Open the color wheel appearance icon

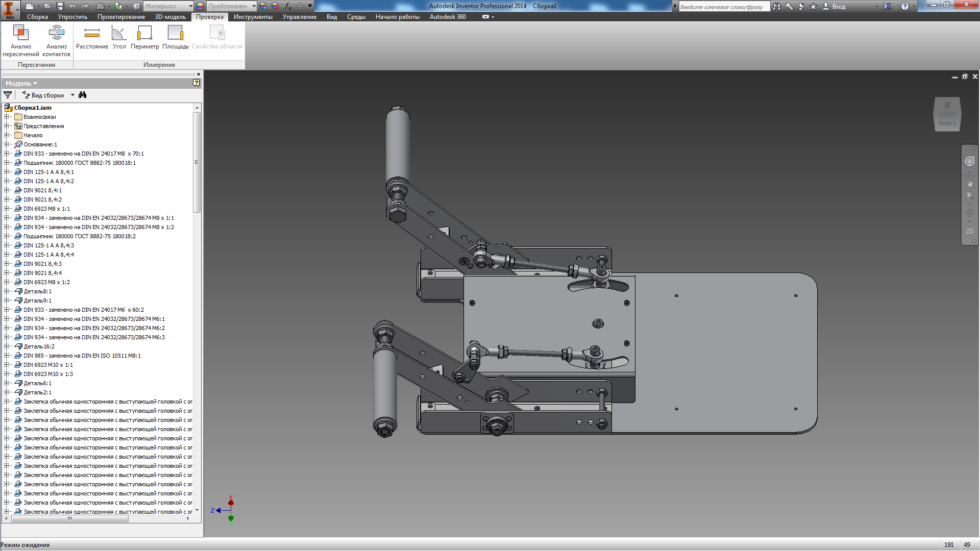pos(200,6)
